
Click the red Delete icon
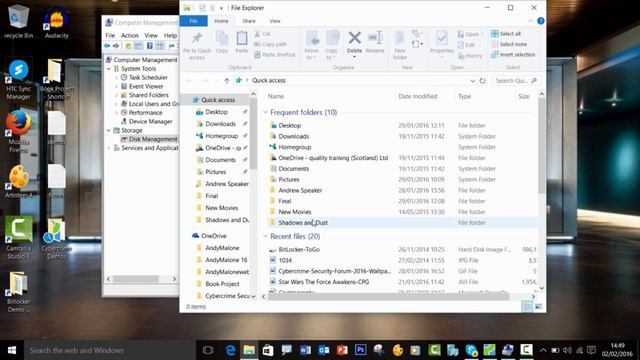click(x=354, y=38)
